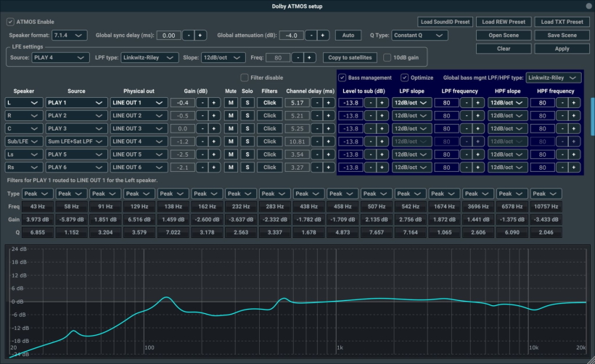Open LINE OUT 5 physical out dropdown
Screen dimensions: 595x364
point(139,154)
